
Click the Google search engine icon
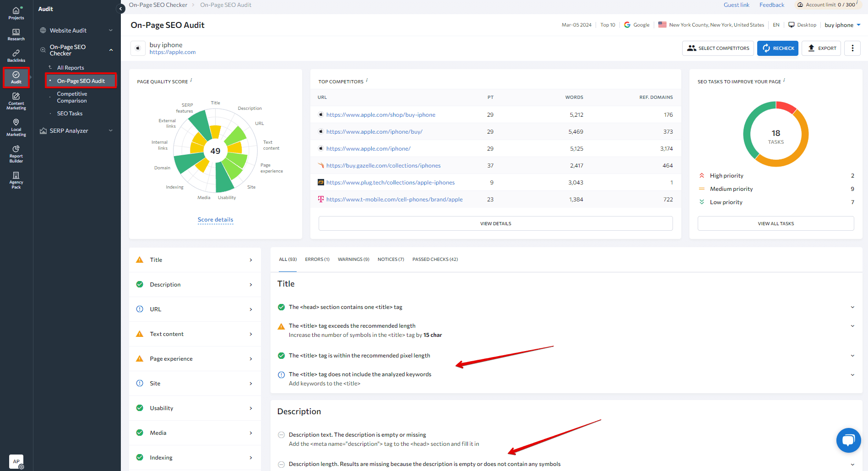coord(627,25)
